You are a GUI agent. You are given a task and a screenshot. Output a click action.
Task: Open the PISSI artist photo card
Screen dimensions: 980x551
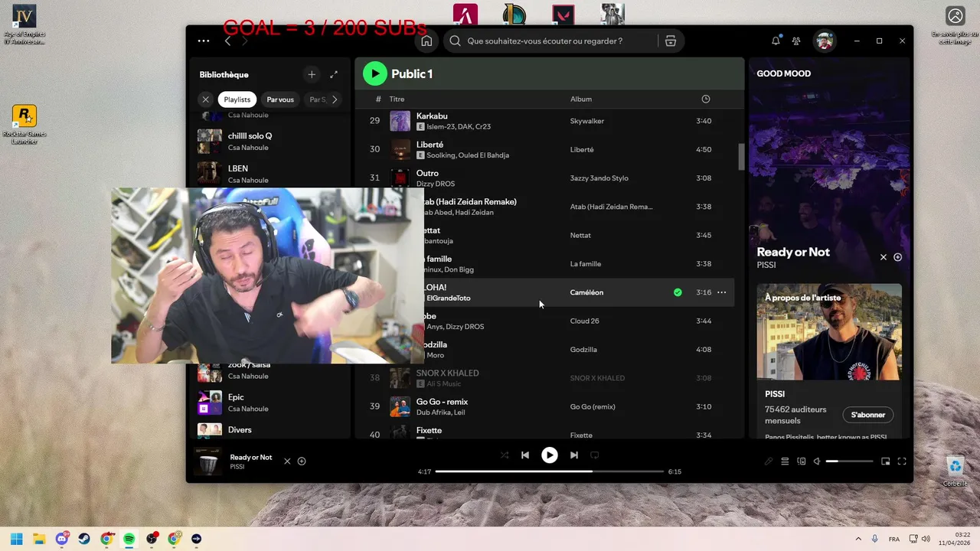click(829, 332)
